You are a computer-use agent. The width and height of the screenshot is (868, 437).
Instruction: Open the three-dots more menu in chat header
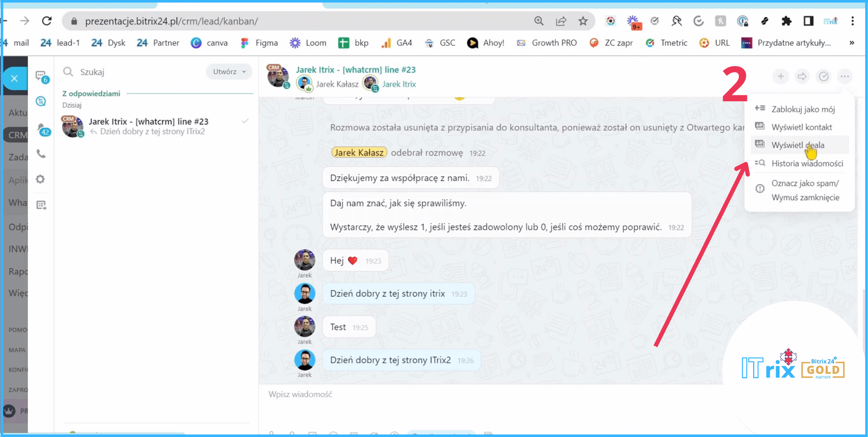point(845,76)
